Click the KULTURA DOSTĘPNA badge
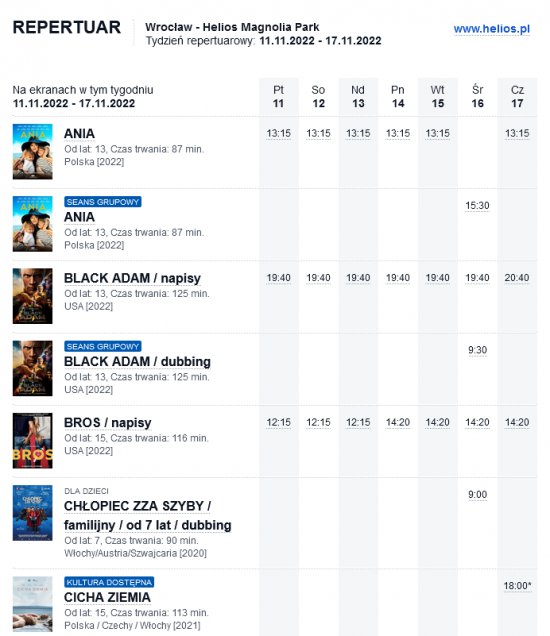The image size is (550, 636). 109,582
